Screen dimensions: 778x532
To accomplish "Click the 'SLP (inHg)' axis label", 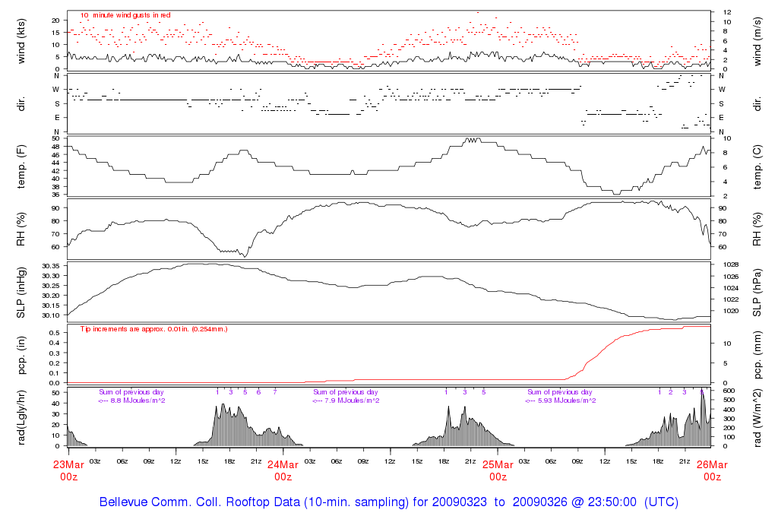I will tap(21, 293).
